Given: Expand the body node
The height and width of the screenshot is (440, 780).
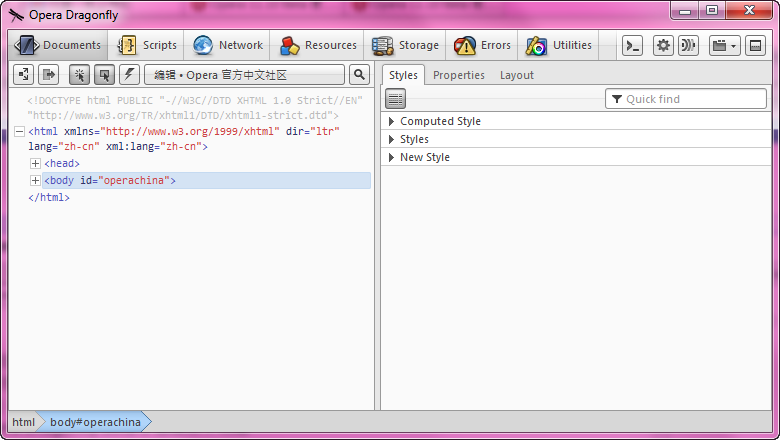Looking at the screenshot, I should pos(35,180).
